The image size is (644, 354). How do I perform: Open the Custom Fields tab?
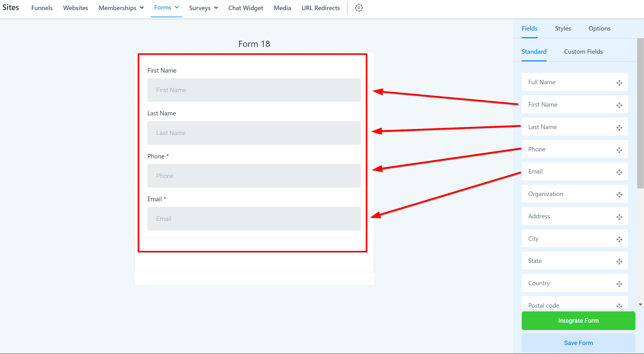pos(583,52)
